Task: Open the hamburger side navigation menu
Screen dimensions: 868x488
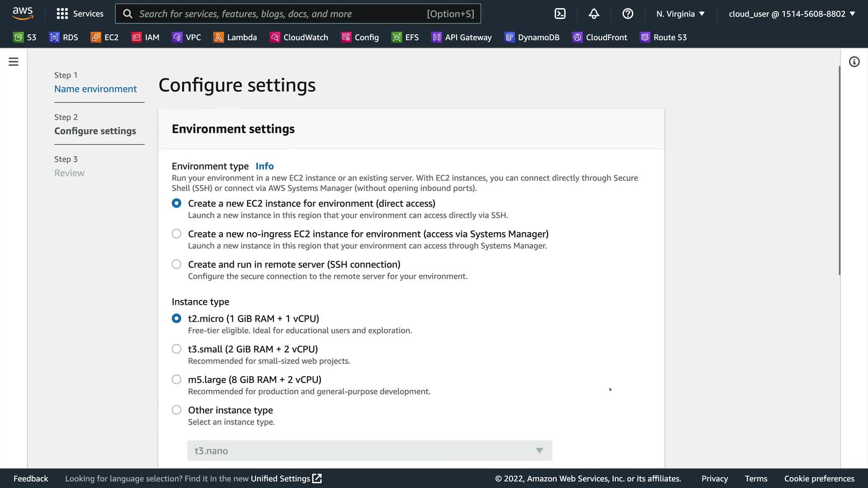Action: point(14,62)
